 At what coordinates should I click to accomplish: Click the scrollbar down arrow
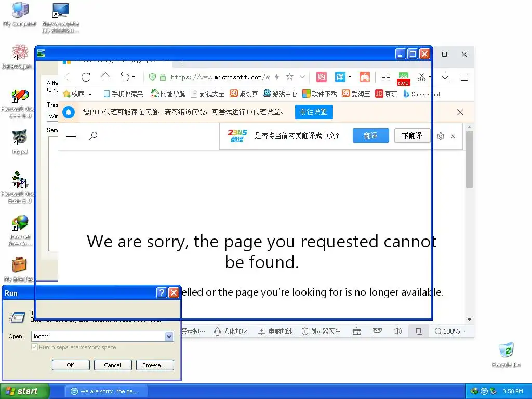[469, 320]
